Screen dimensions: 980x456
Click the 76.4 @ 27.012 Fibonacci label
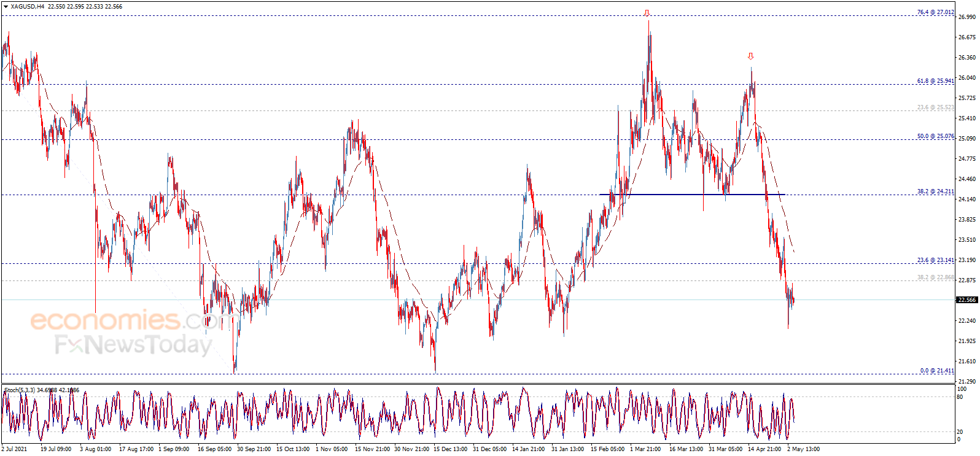935,12
